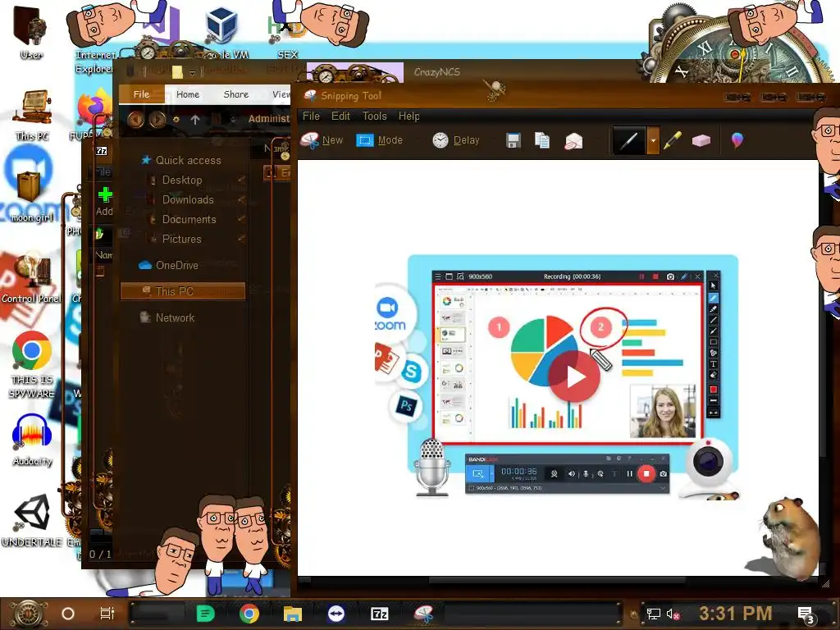Toggle the muted volume tray icon
The width and height of the screenshot is (840, 630).
[673, 614]
